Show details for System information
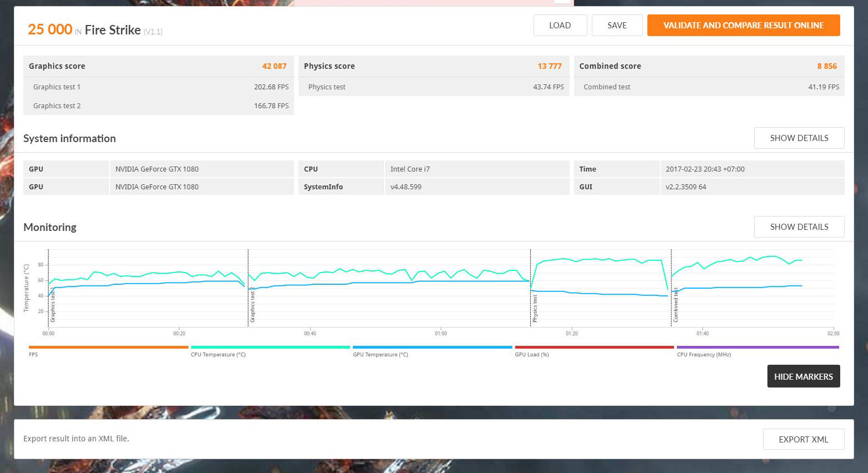This screenshot has width=868, height=473. (799, 138)
